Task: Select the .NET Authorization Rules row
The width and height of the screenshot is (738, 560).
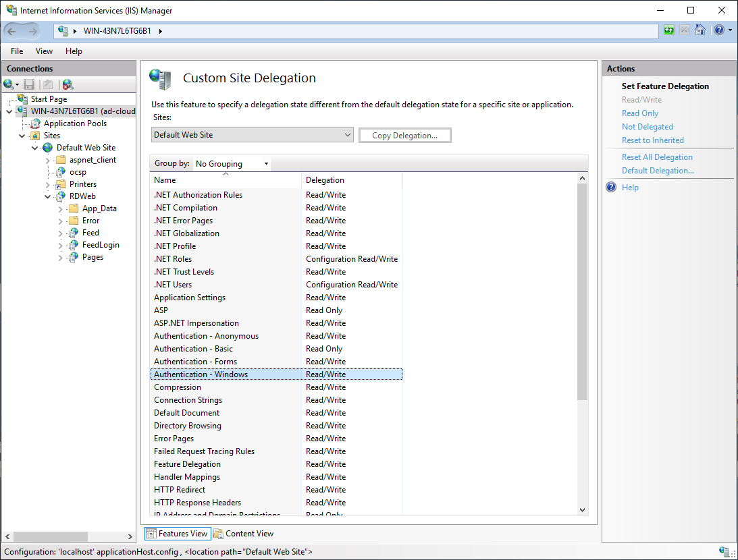Action: click(276, 195)
